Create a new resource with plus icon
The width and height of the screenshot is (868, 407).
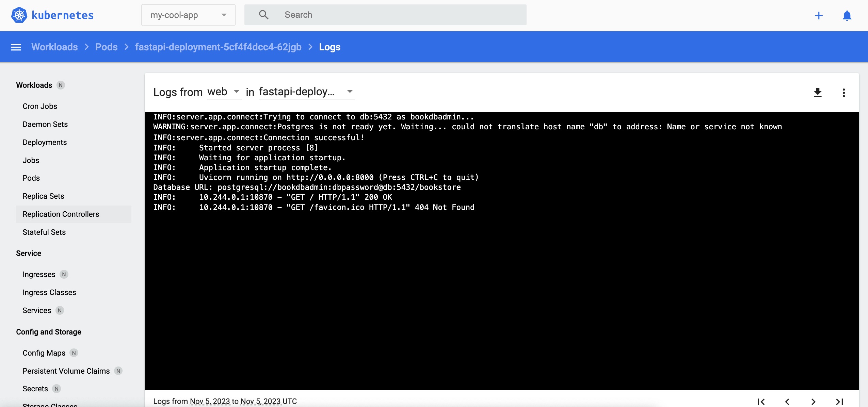[x=819, y=16]
